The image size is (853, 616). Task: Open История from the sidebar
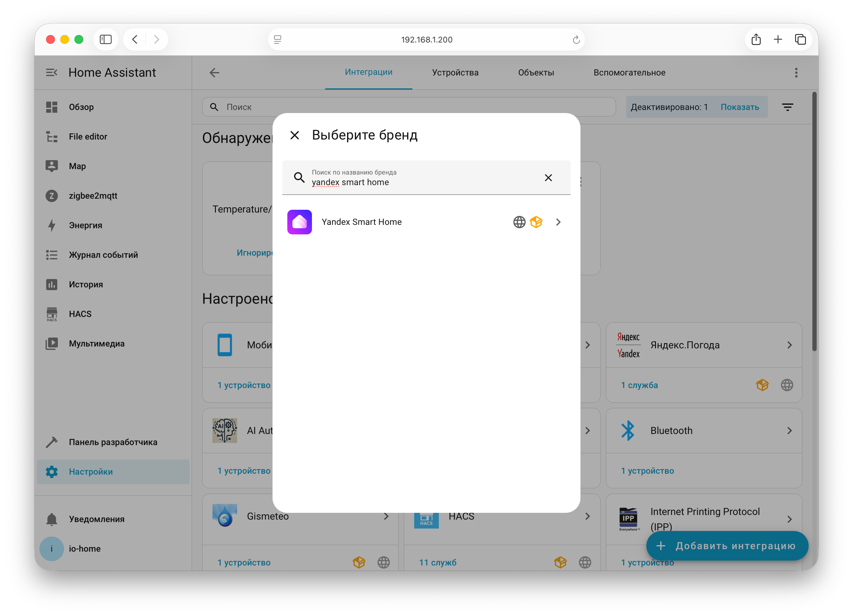pos(86,284)
